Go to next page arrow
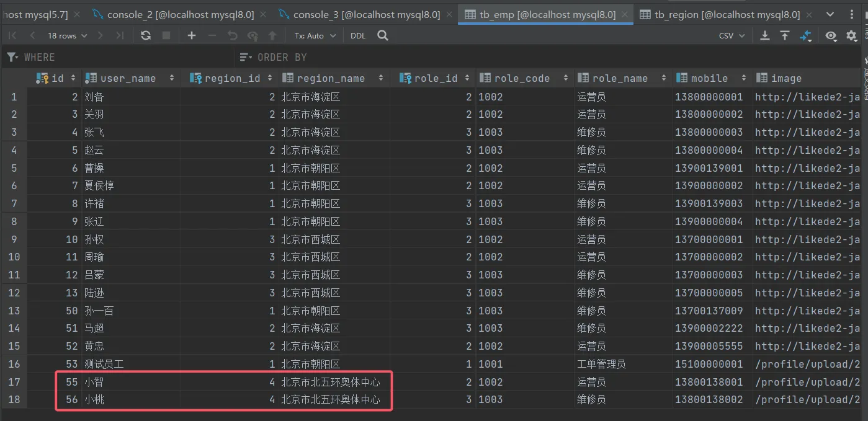The height and width of the screenshot is (421, 868). (x=101, y=35)
